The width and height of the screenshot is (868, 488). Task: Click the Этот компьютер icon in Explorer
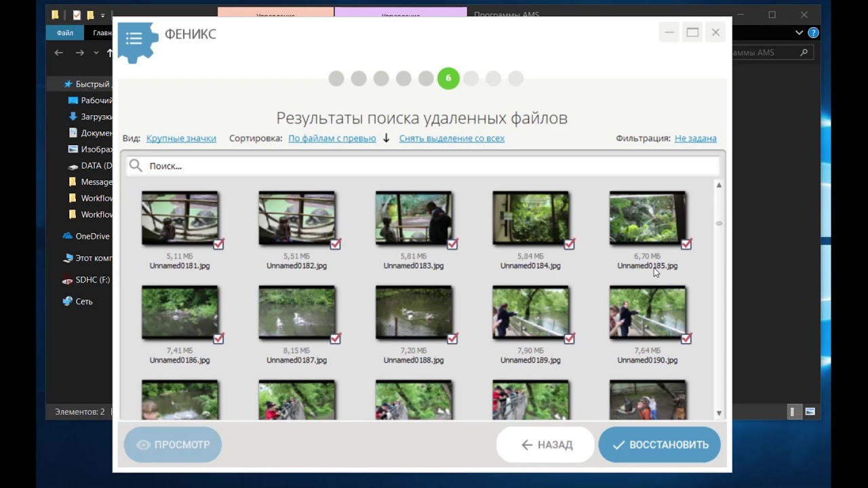point(67,258)
